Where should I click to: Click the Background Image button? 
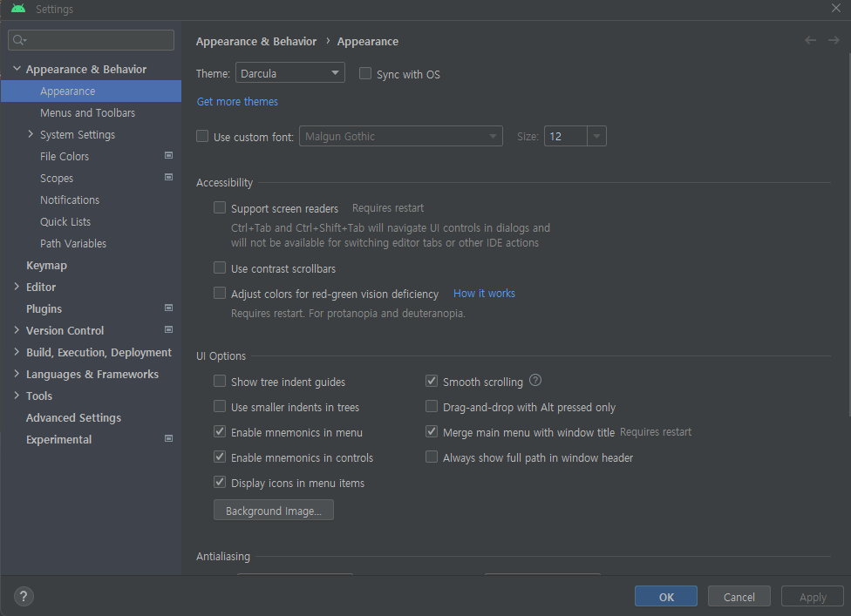tap(273, 511)
